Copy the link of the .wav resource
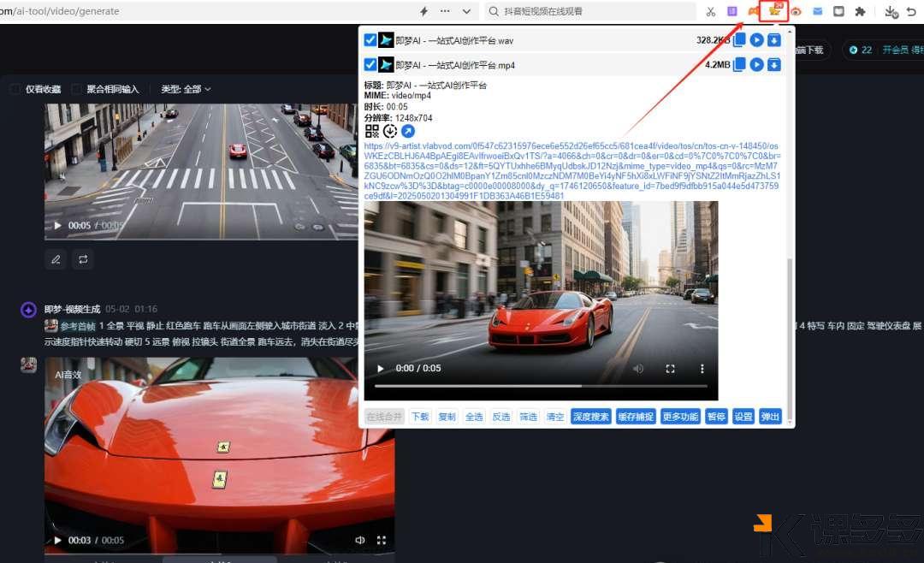Viewport: 924px width, 563px height. coord(739,39)
